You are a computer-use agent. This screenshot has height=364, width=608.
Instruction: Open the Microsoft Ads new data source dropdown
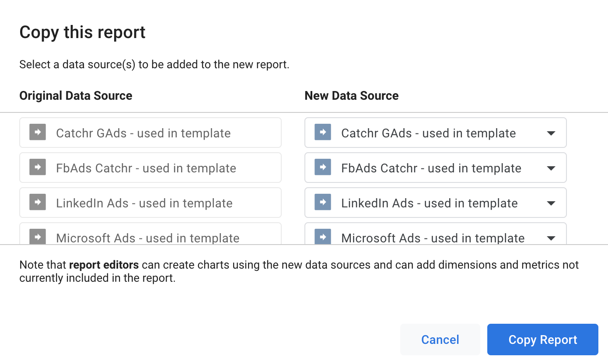(x=551, y=237)
